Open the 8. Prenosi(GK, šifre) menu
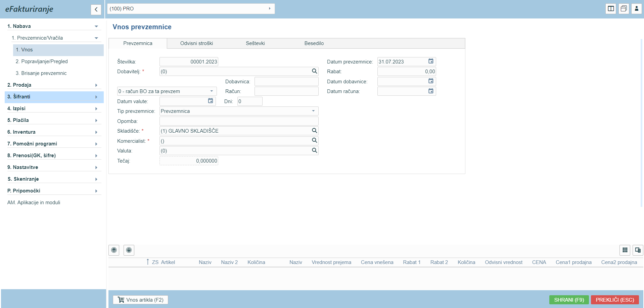The image size is (644, 308). [x=54, y=156]
